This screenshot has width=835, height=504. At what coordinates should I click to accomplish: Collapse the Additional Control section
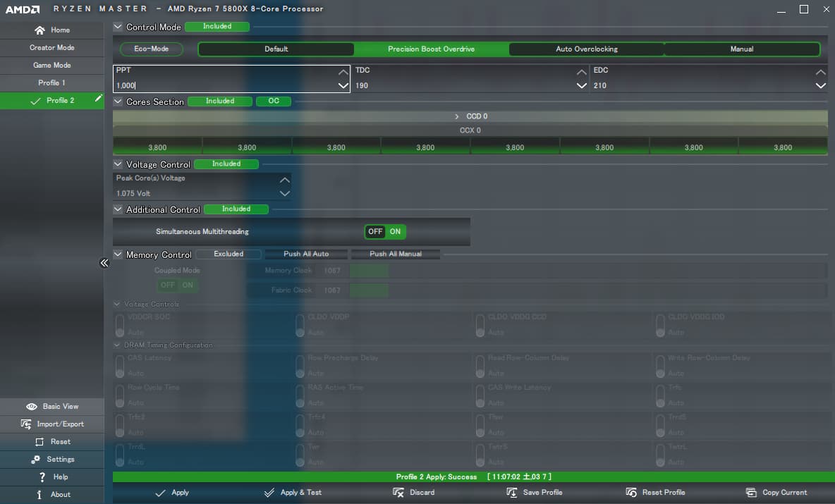point(118,209)
